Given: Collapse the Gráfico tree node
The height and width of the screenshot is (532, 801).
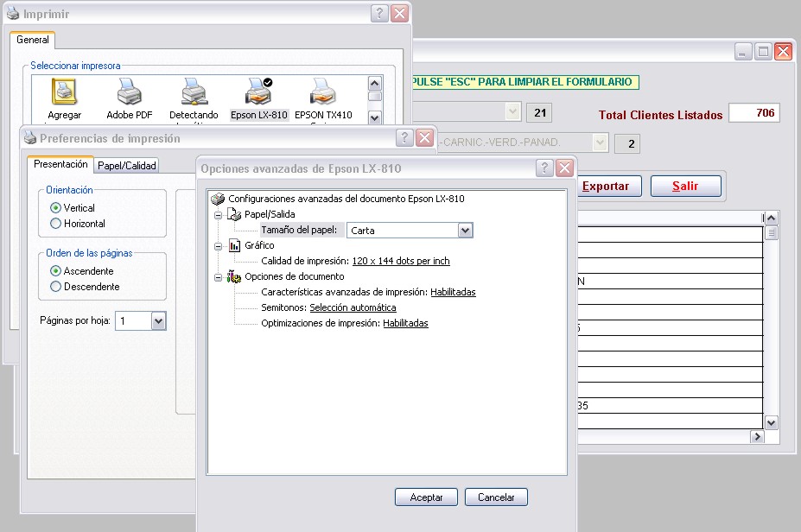Looking at the screenshot, I should (x=218, y=246).
